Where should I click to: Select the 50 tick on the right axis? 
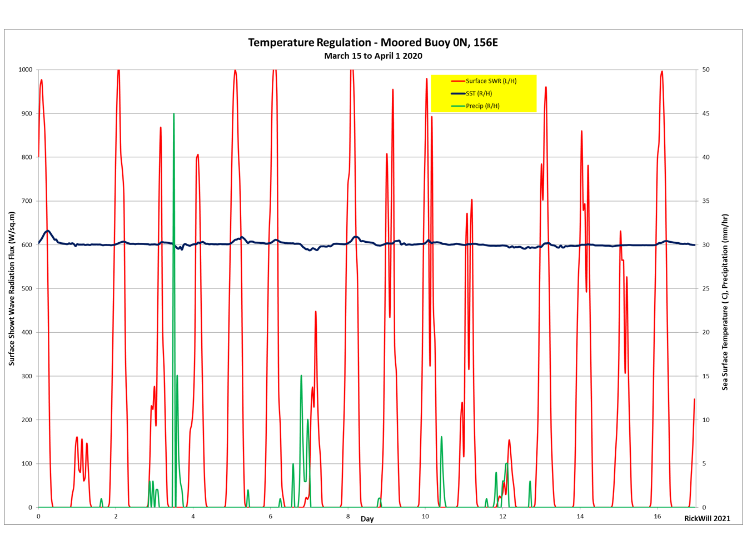[x=705, y=69]
